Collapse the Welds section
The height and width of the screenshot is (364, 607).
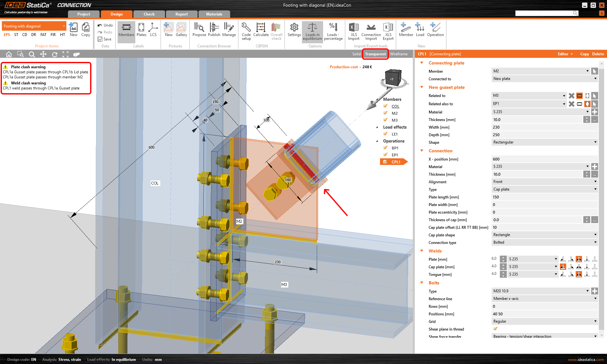tap(421, 251)
